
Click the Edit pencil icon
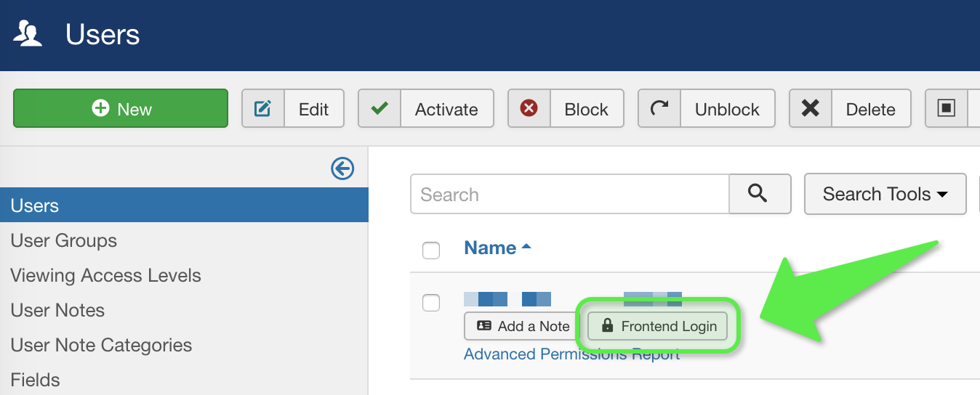tap(262, 109)
